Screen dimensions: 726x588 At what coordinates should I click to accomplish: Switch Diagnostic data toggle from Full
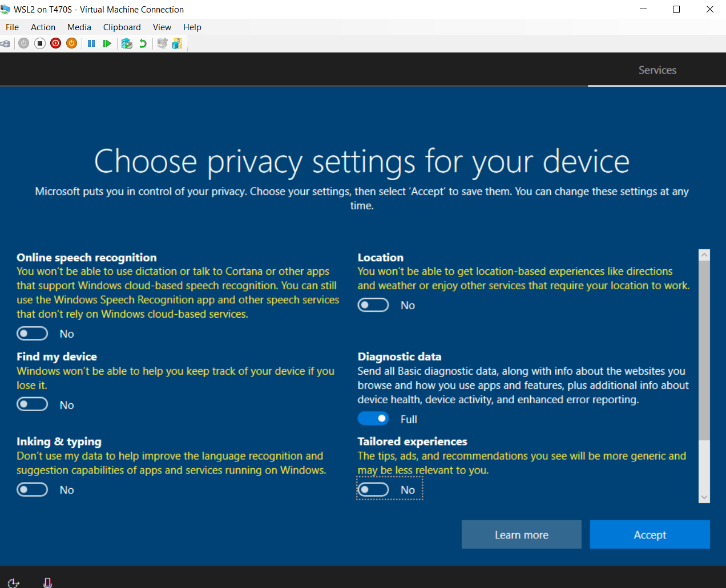click(373, 419)
